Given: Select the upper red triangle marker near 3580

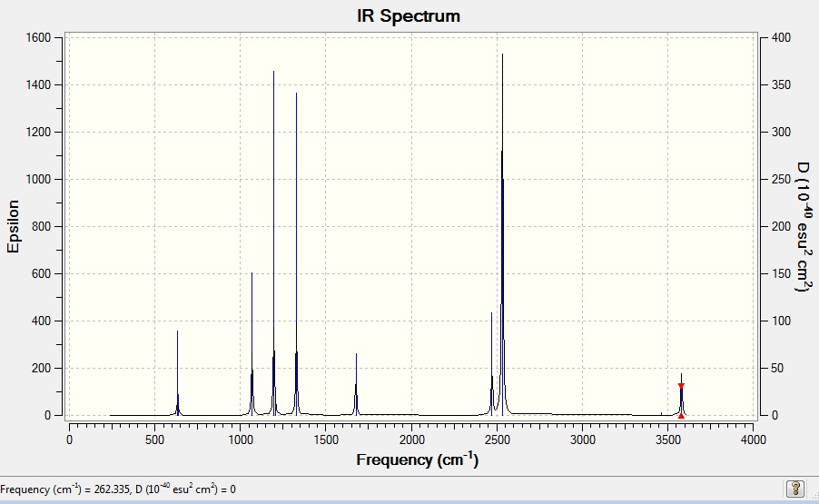Looking at the screenshot, I should (x=681, y=386).
